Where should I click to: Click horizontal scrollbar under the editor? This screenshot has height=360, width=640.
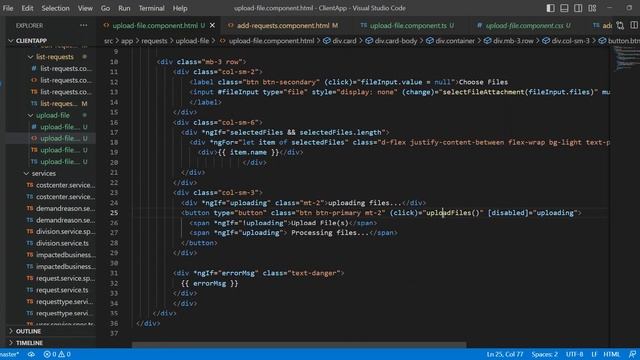click(x=299, y=345)
